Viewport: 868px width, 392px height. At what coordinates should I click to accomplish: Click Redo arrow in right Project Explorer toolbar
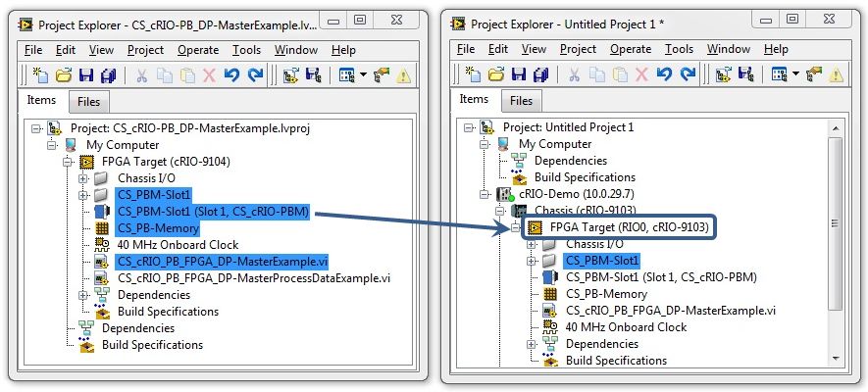(x=689, y=74)
